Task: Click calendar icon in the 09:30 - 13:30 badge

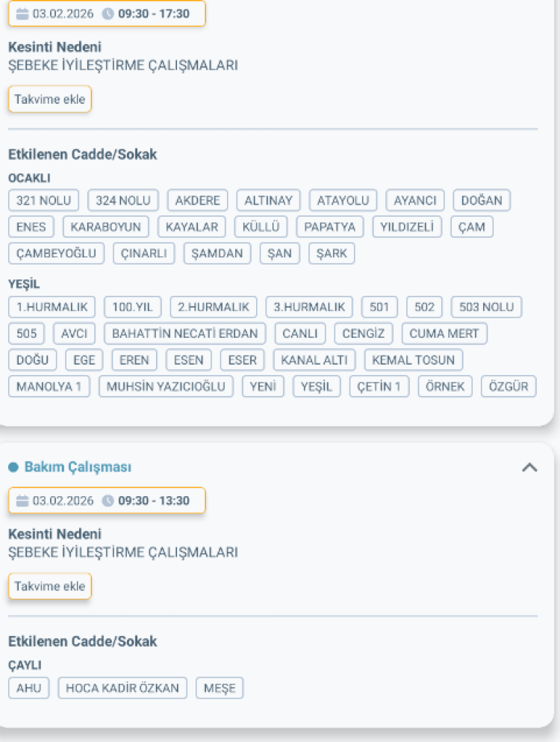Action: pyautogui.click(x=22, y=501)
